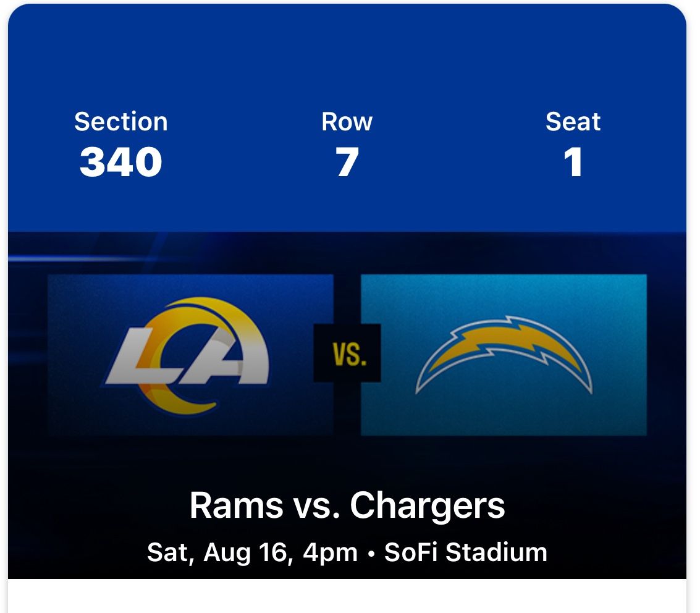Open the SoFi Stadium venue text
The height and width of the screenshot is (613, 700).
click(466, 552)
